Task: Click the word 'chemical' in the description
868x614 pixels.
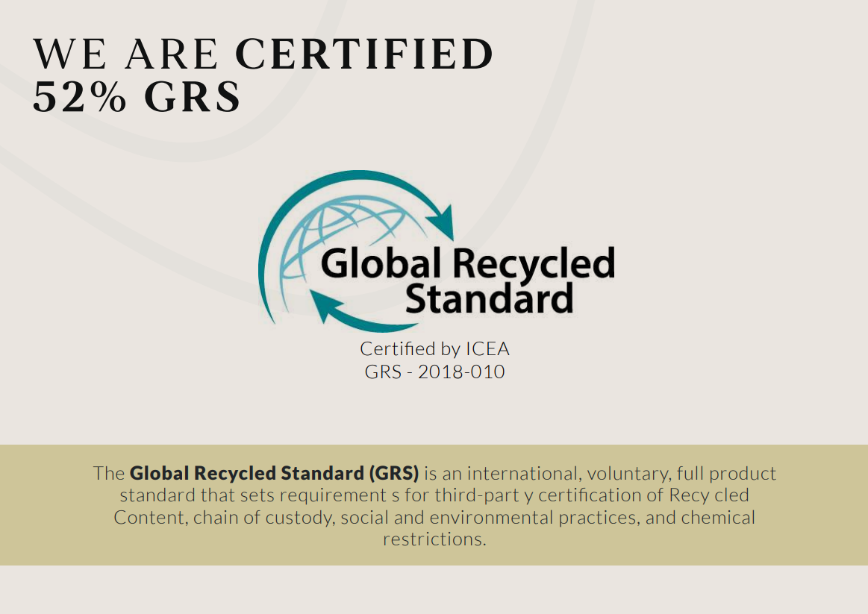Action: point(718,517)
